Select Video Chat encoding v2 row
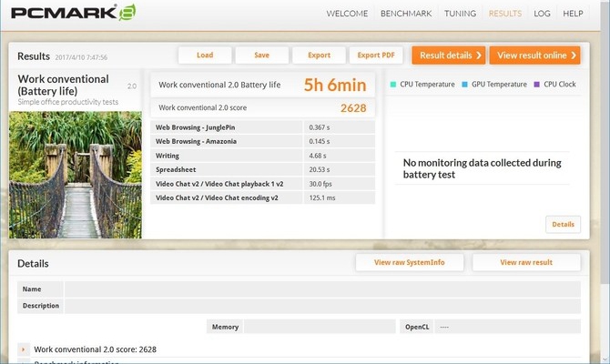Viewport: 610px width, 364px height. (262, 197)
